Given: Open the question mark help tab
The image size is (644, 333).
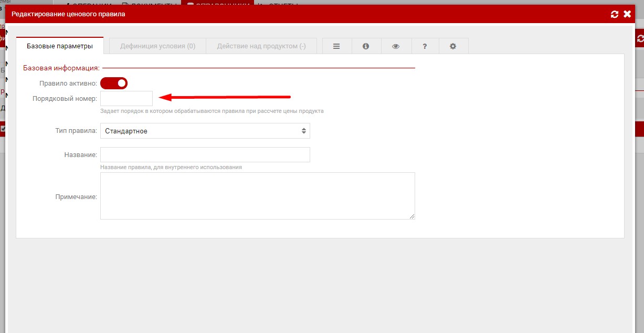Looking at the screenshot, I should tap(425, 46).
